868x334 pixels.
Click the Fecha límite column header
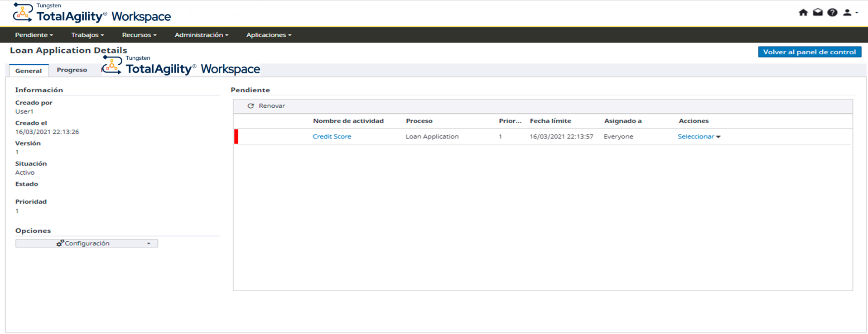(x=550, y=121)
